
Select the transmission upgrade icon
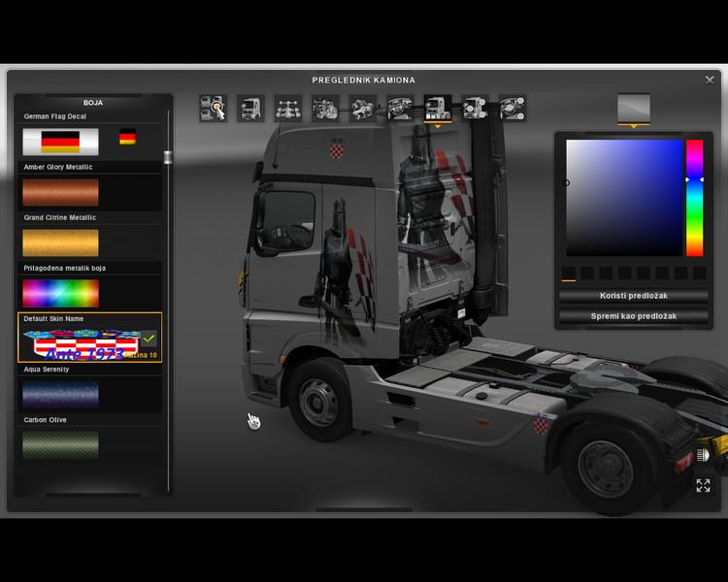[x=362, y=108]
